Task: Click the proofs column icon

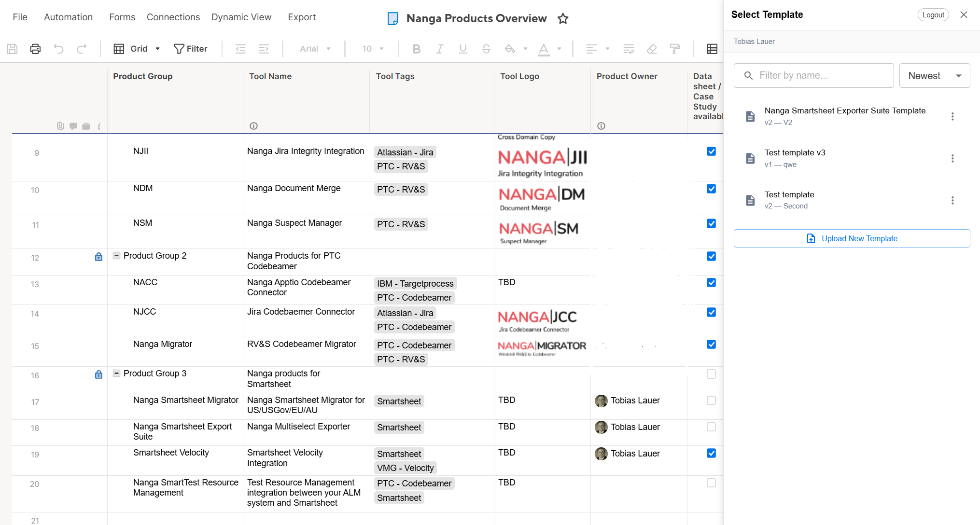Action: click(x=86, y=126)
